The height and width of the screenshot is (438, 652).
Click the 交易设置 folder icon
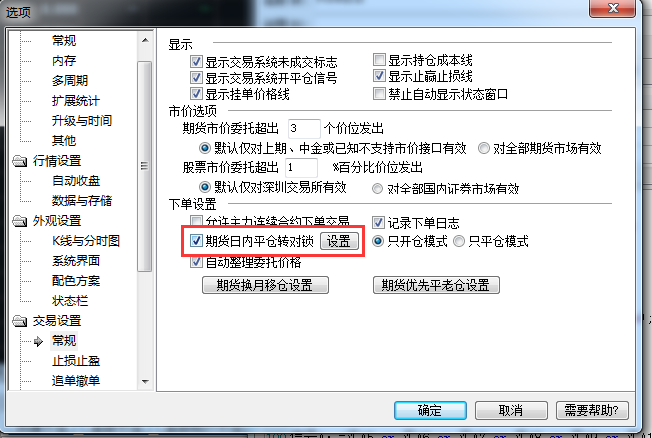(19, 321)
